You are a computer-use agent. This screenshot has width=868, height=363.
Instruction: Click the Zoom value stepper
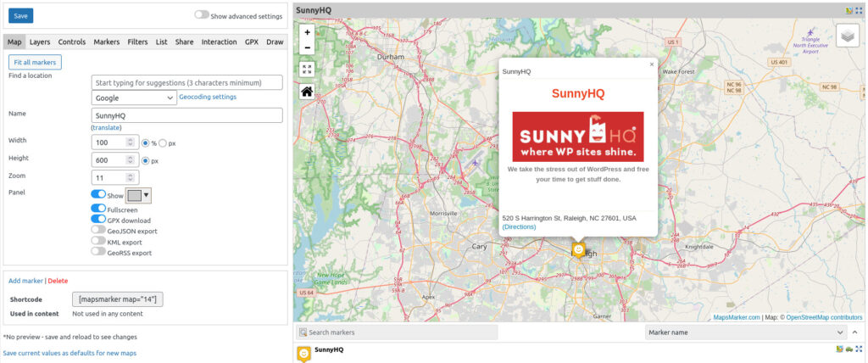click(130, 178)
